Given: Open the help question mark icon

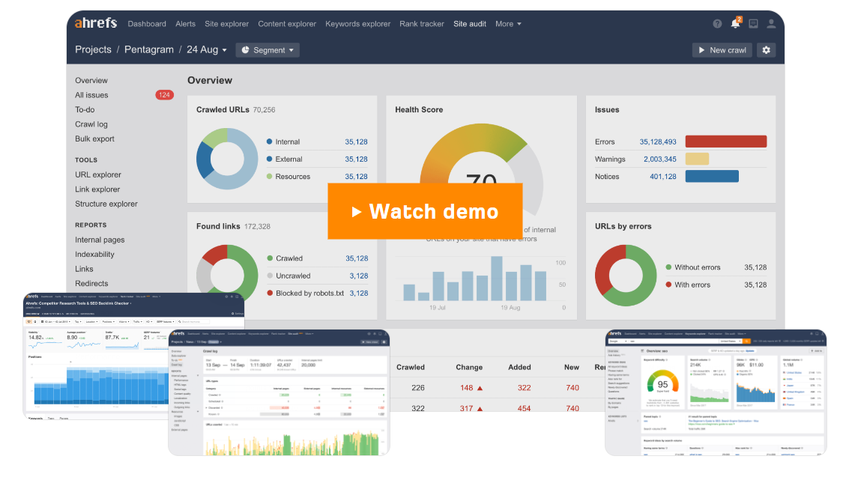Looking at the screenshot, I should [717, 24].
